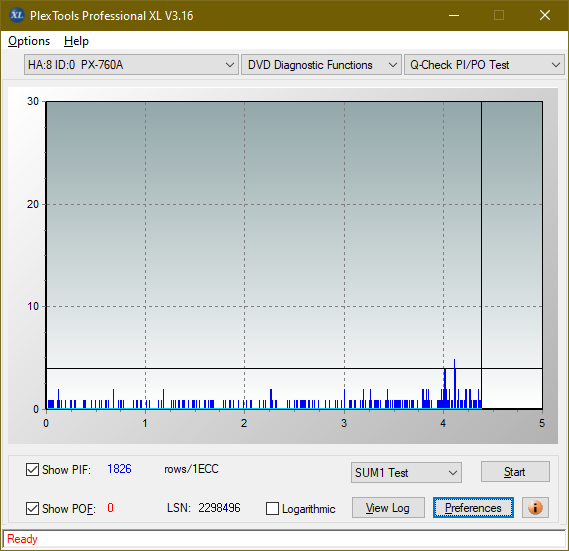Click the POF count value 0
The image size is (569, 551).
coord(110,507)
